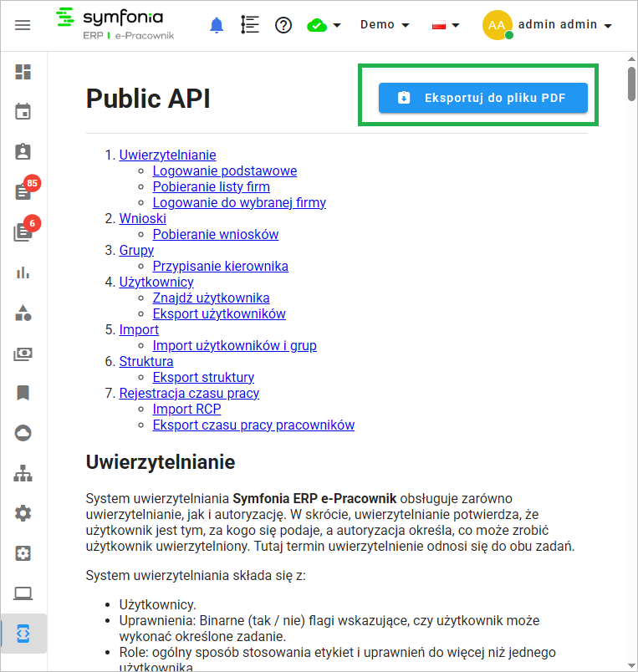Open the Eksport struktury link
638x672 pixels.
pos(204,377)
